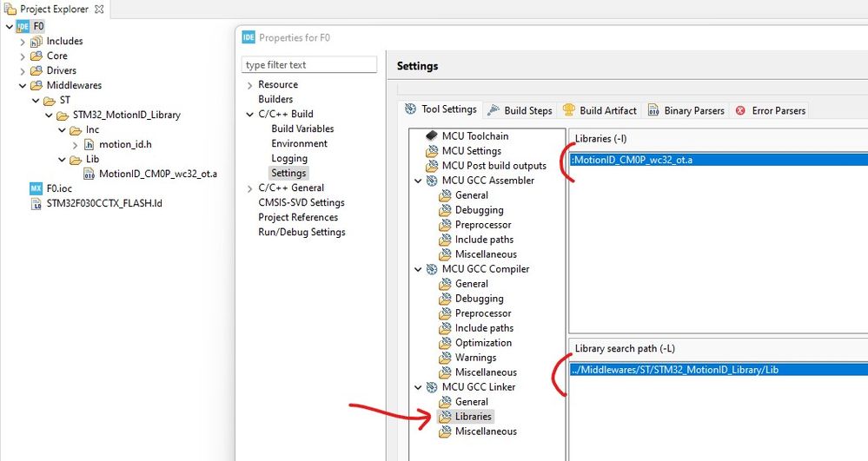868x461 pixels.
Task: Switch to the Build Steps tab
Action: tap(520, 110)
